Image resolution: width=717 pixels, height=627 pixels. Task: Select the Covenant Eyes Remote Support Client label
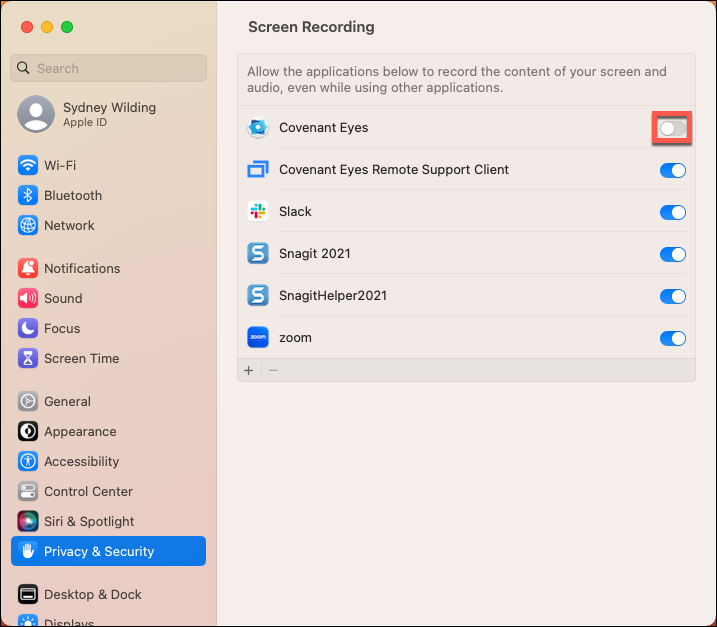[x=394, y=170]
